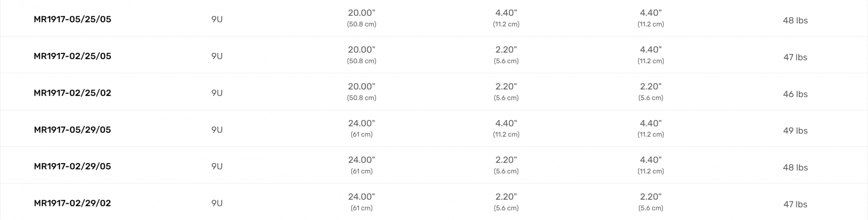Select the MR1917-02/29/05 model entry
The image size is (868, 220).
72,166
